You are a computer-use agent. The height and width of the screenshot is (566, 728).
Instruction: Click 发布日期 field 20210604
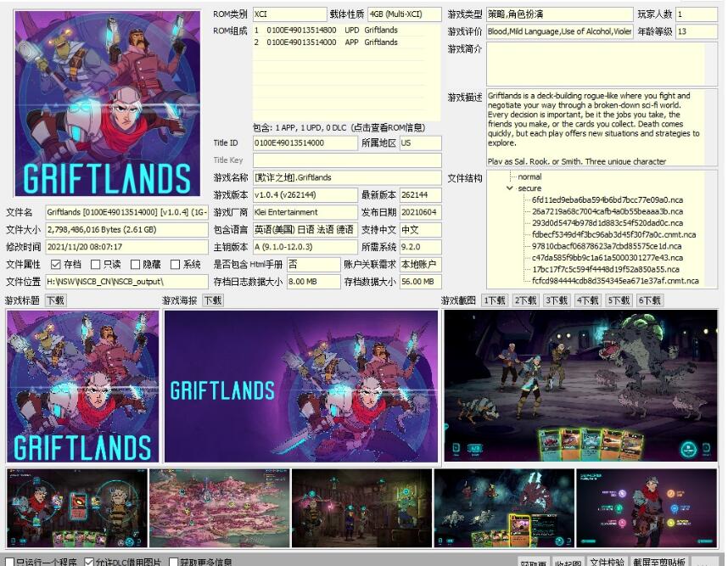(x=420, y=212)
